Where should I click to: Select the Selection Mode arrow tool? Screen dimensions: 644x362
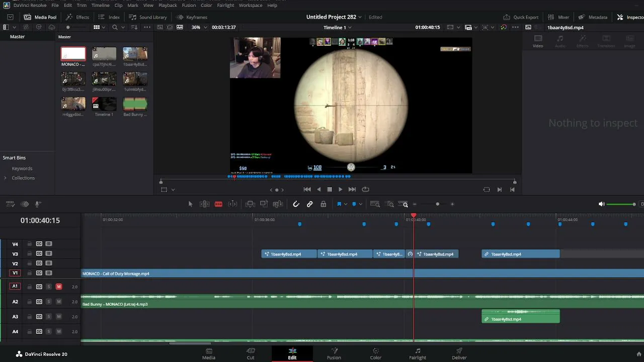point(190,204)
